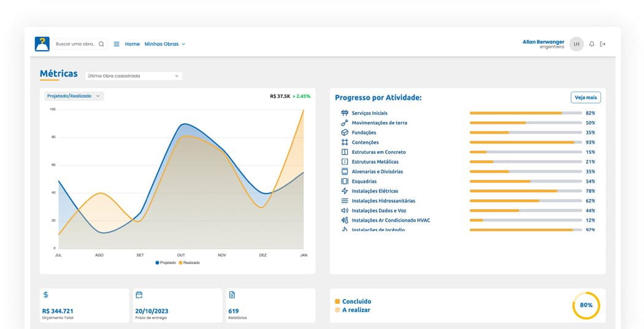The height and width of the screenshot is (329, 644).
Task: Open the Projetado/Realizado chart dropdown
Action: click(x=74, y=96)
